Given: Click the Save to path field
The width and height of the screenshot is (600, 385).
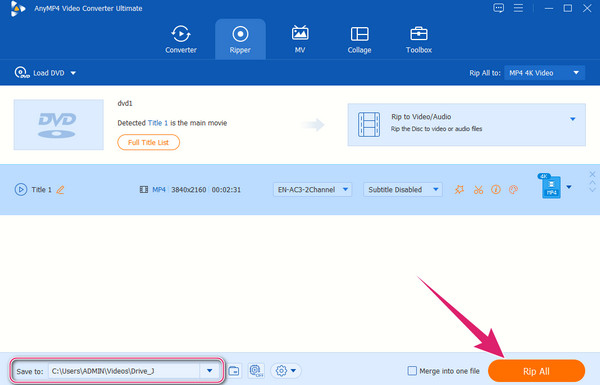Looking at the screenshot, I should [123, 371].
